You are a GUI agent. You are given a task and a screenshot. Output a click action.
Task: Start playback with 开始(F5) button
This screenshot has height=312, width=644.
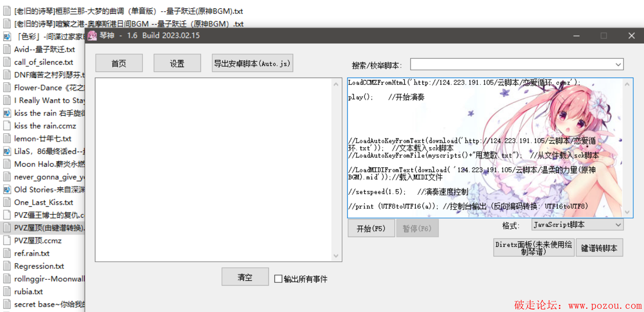click(371, 229)
